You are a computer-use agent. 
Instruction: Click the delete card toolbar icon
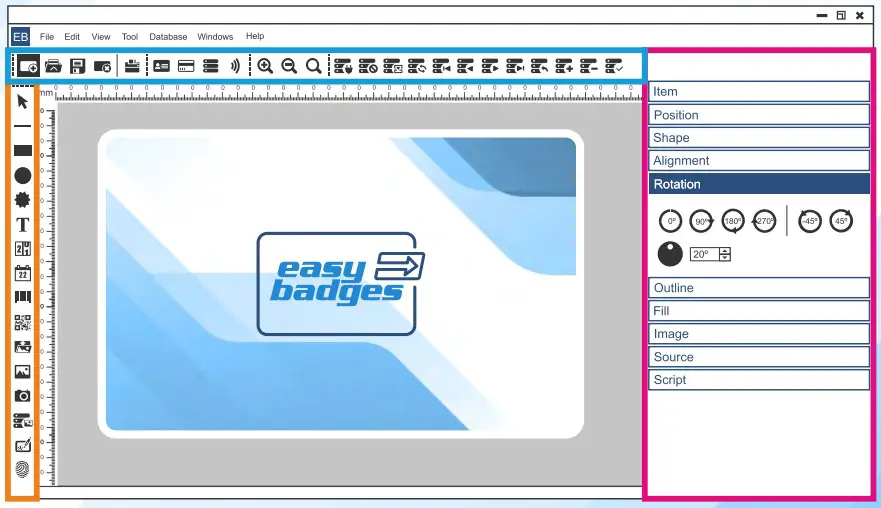pos(102,67)
